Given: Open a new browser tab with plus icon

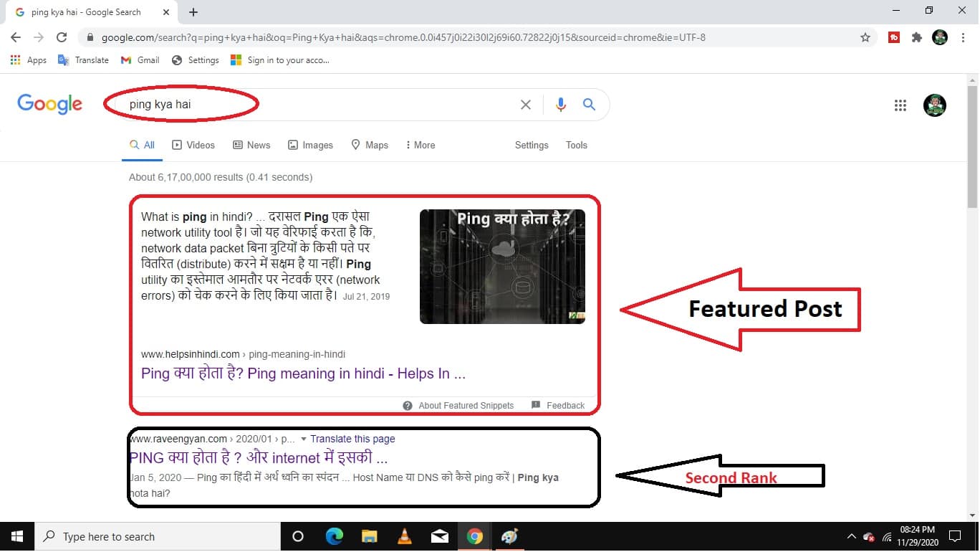Looking at the screenshot, I should [x=193, y=12].
